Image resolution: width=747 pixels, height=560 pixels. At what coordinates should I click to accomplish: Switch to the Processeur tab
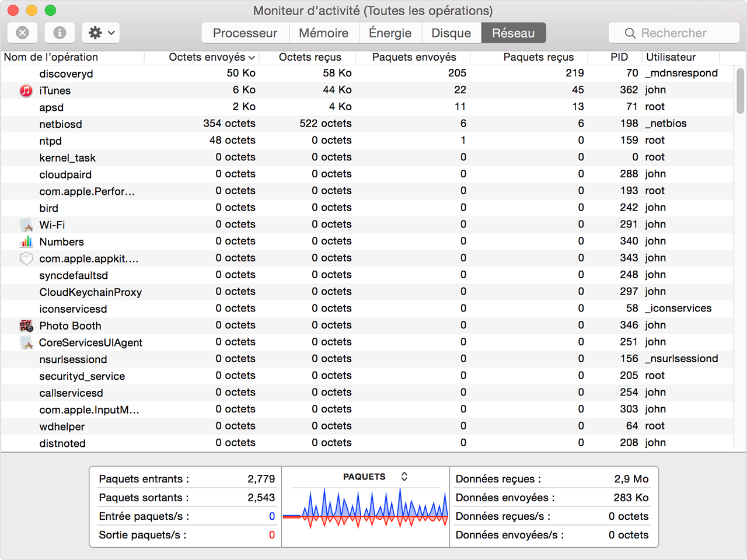245,33
